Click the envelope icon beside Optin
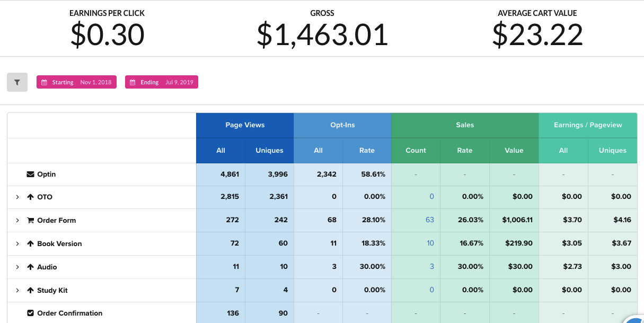 (30, 174)
